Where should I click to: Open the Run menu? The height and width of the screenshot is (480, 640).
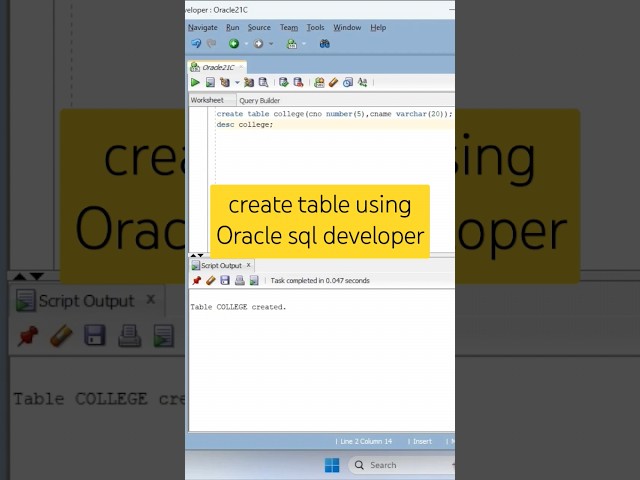(x=233, y=27)
